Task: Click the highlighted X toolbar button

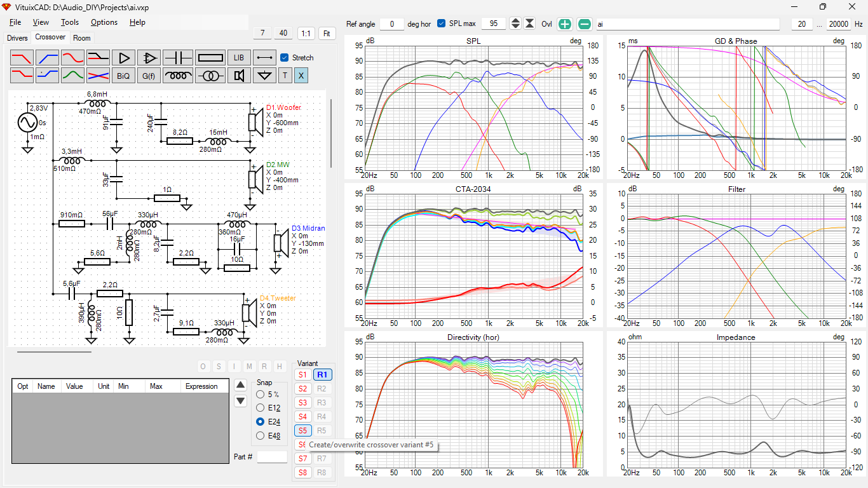Action: [x=301, y=76]
